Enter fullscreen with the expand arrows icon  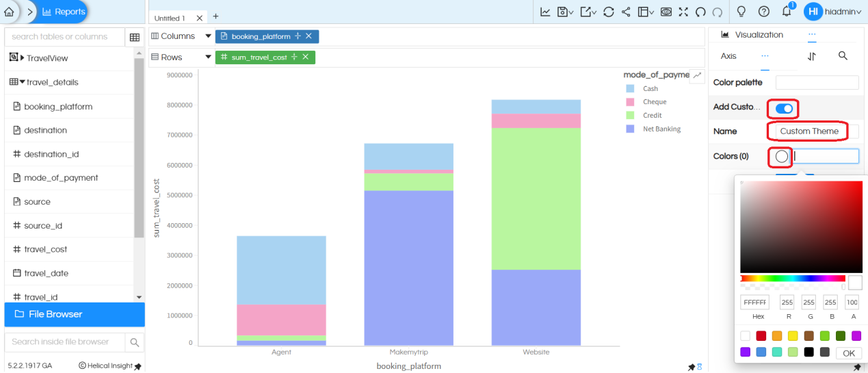coord(683,12)
